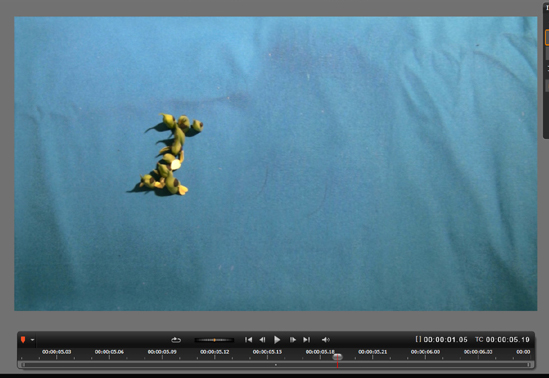Step forward one frame
The height and width of the screenshot is (378, 549).
[x=292, y=340]
